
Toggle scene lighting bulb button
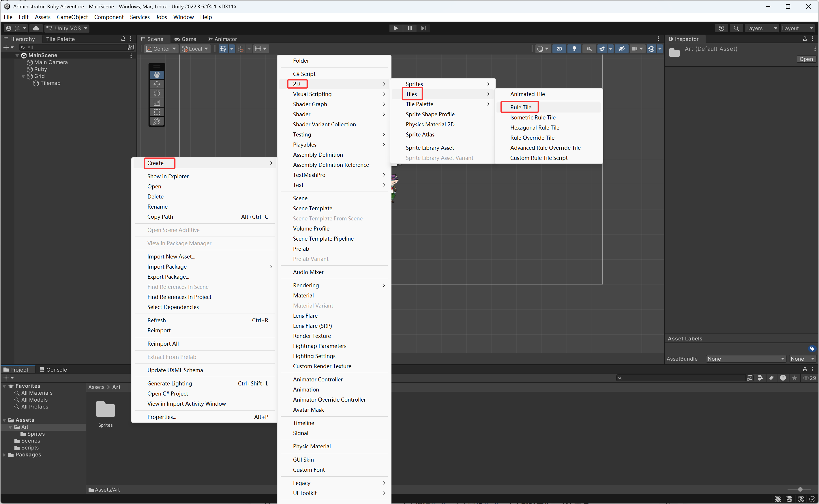[574, 49]
